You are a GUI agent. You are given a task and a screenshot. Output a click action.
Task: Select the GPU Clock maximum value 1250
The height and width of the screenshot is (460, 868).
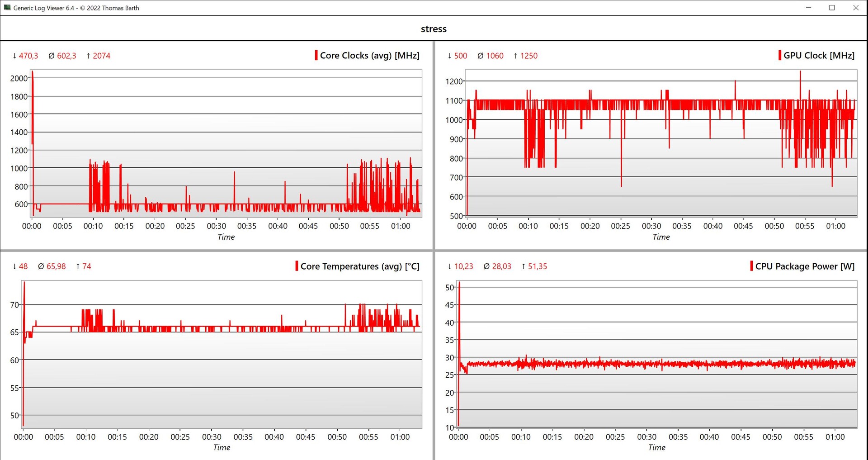click(x=528, y=56)
